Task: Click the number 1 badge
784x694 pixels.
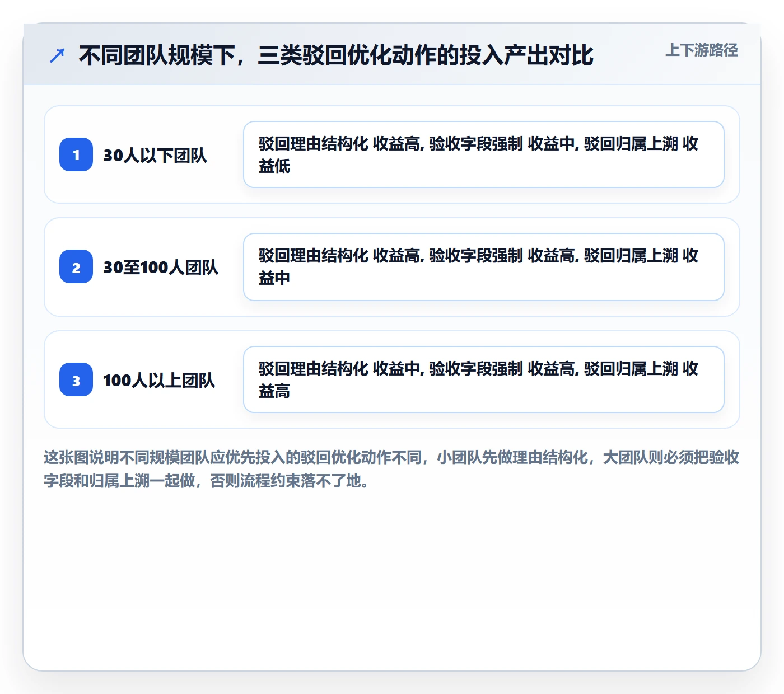Action: tap(76, 154)
